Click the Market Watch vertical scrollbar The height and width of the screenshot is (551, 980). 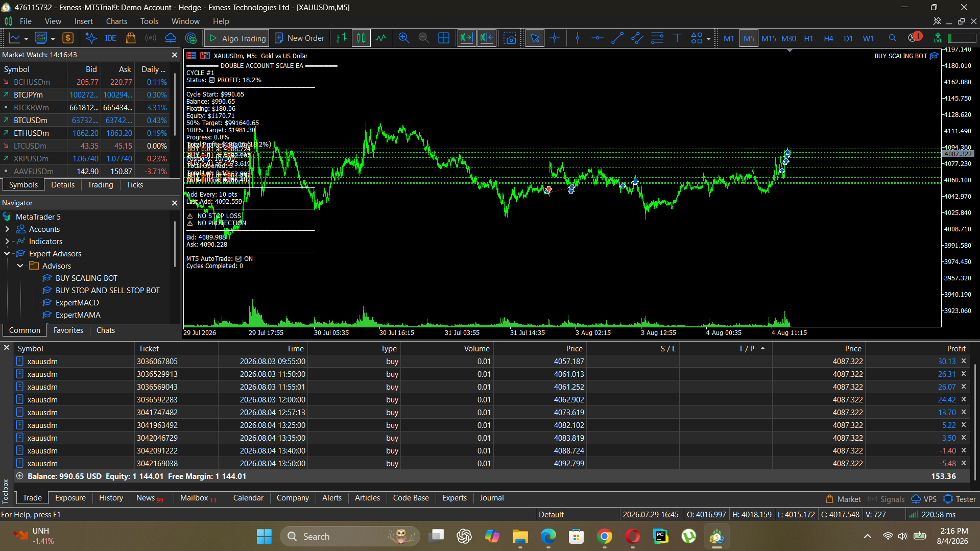coord(175,105)
